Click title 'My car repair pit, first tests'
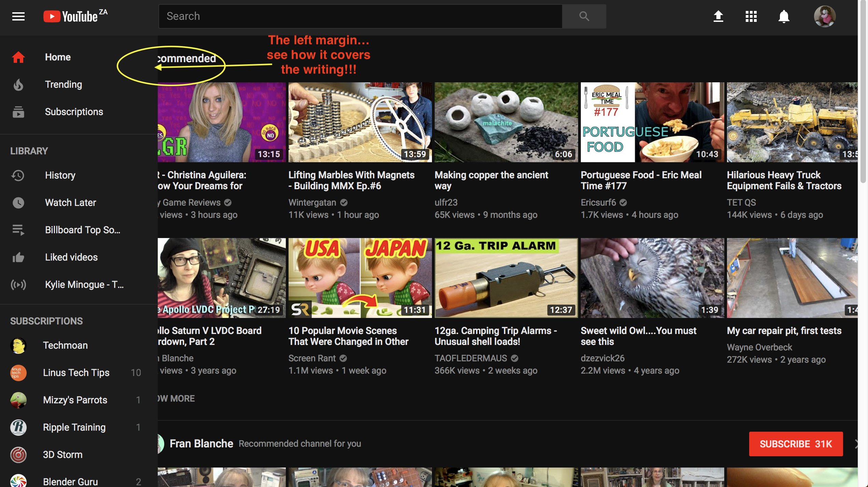Image resolution: width=868 pixels, height=487 pixels. [x=784, y=331]
